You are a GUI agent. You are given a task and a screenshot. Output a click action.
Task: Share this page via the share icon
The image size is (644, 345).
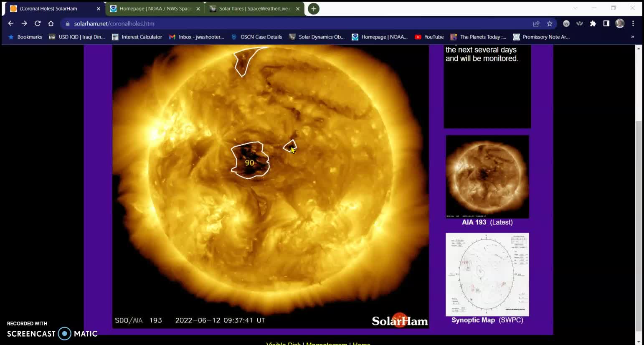pos(536,24)
